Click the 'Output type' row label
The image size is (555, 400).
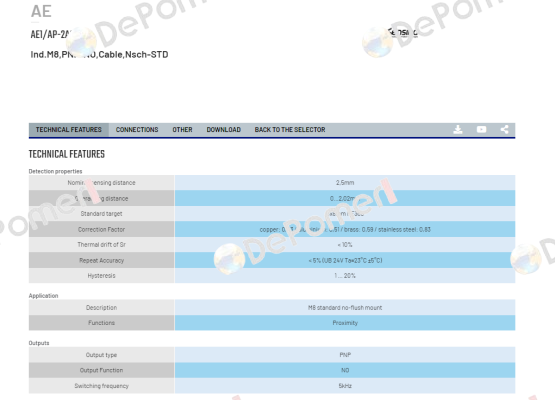click(101, 355)
